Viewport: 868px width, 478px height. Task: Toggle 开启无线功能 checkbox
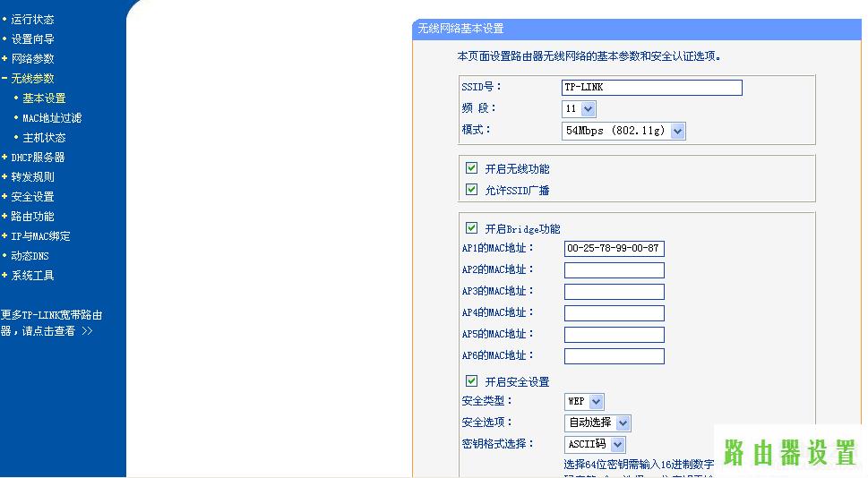(472, 167)
